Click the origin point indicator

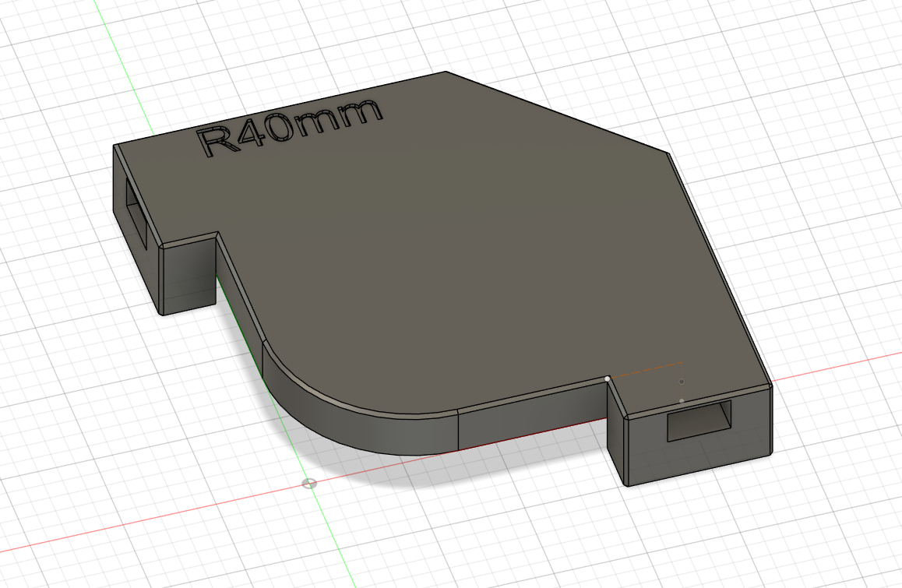309,485
